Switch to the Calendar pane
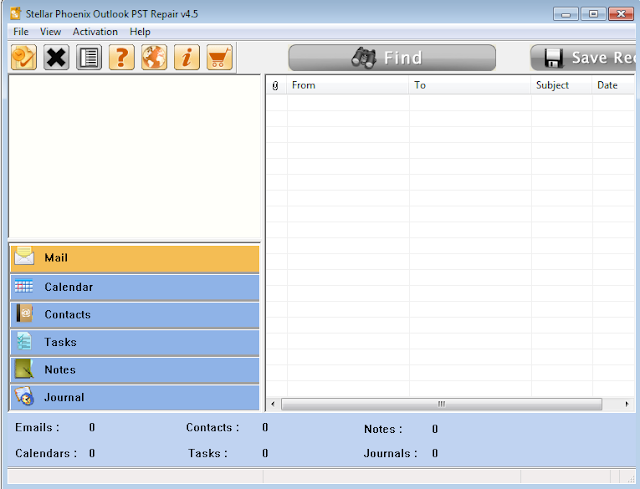640x489 pixels. 135,287
